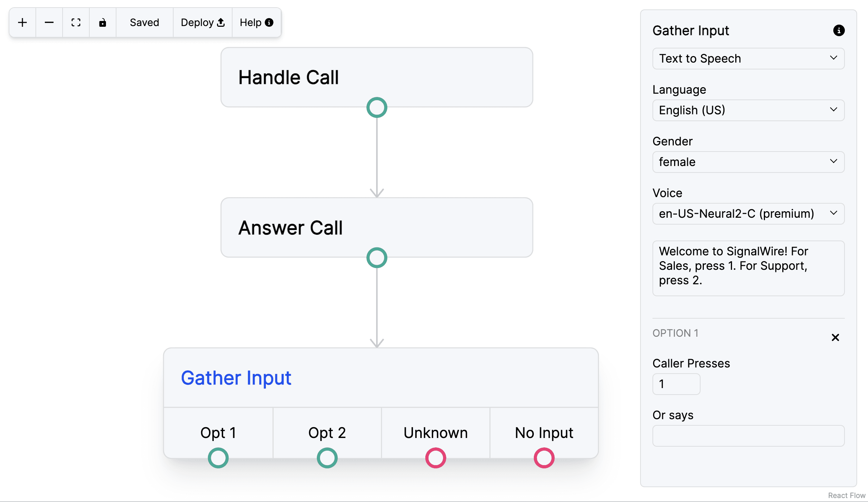Click the No Input red output handle
Screen dimensions: 868x502
pos(544,458)
